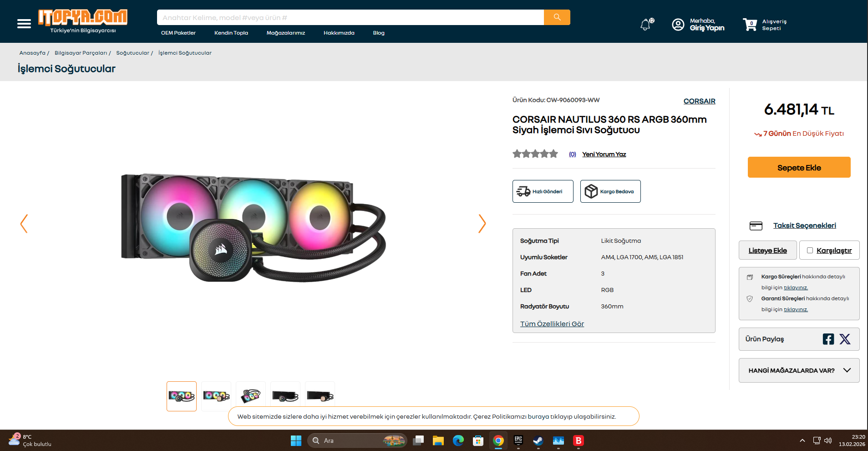Click the itopya.com logo

83,21
